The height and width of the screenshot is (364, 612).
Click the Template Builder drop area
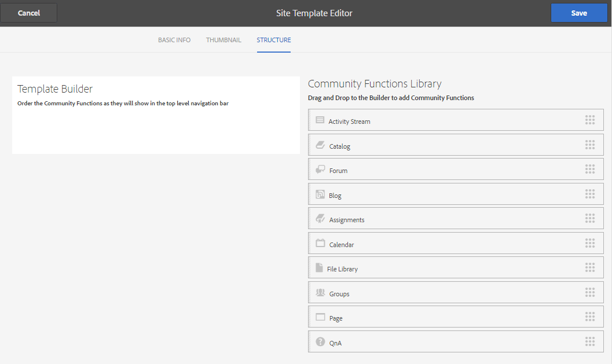point(156,130)
